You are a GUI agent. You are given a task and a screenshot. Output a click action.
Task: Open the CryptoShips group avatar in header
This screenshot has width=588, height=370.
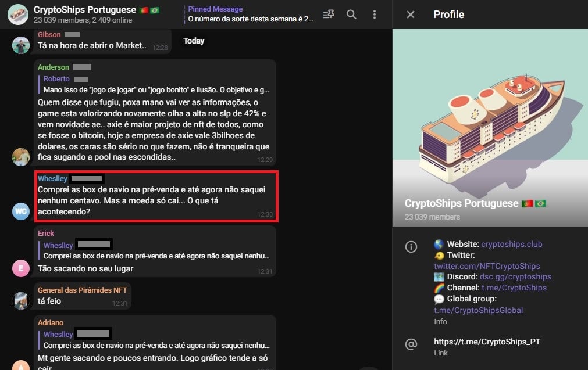tap(18, 14)
